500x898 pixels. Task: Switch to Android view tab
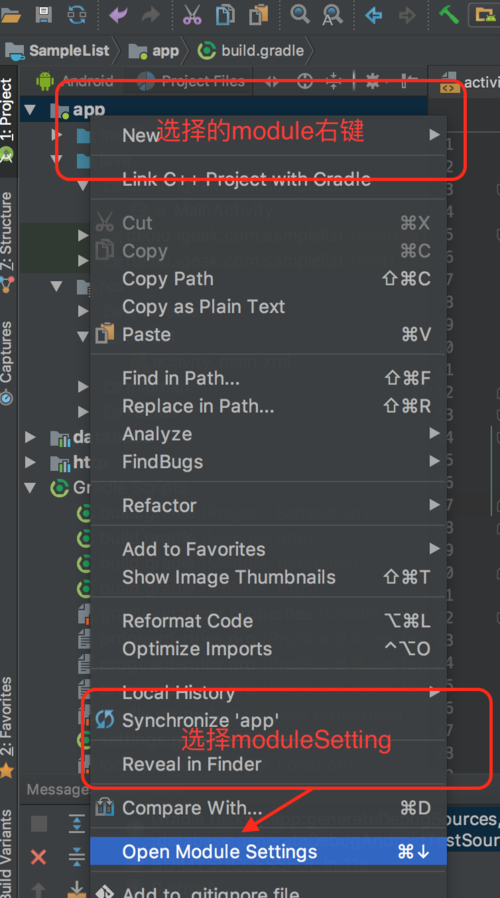[75, 81]
